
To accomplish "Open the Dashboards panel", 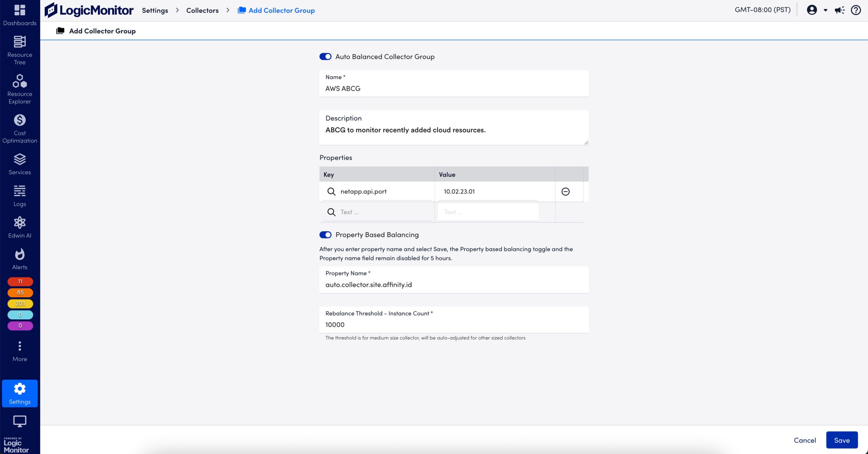I will (19, 14).
